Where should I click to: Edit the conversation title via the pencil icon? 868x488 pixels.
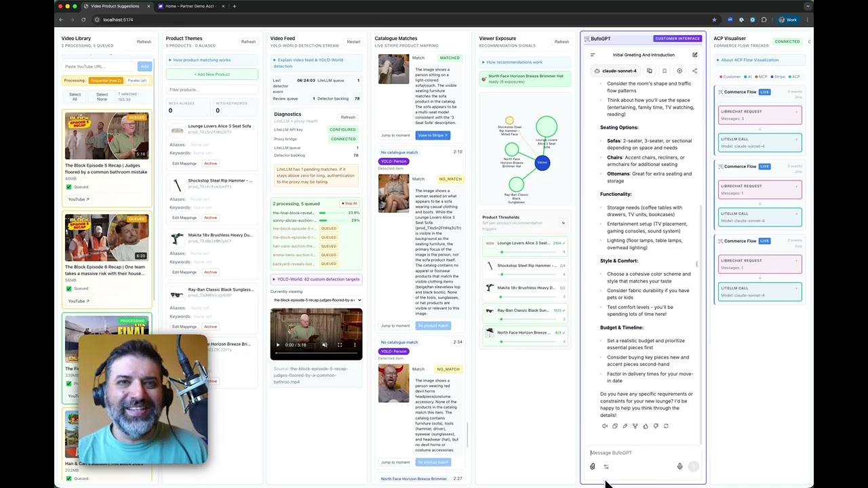tap(694, 54)
